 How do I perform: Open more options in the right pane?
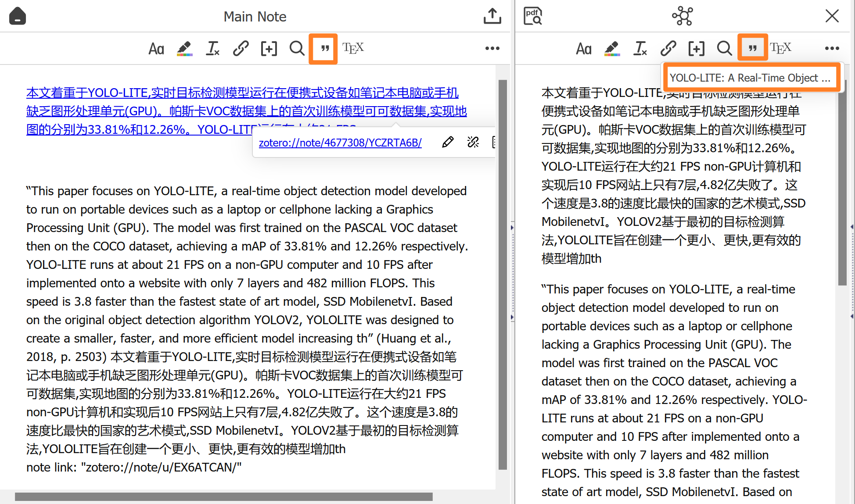(x=832, y=49)
